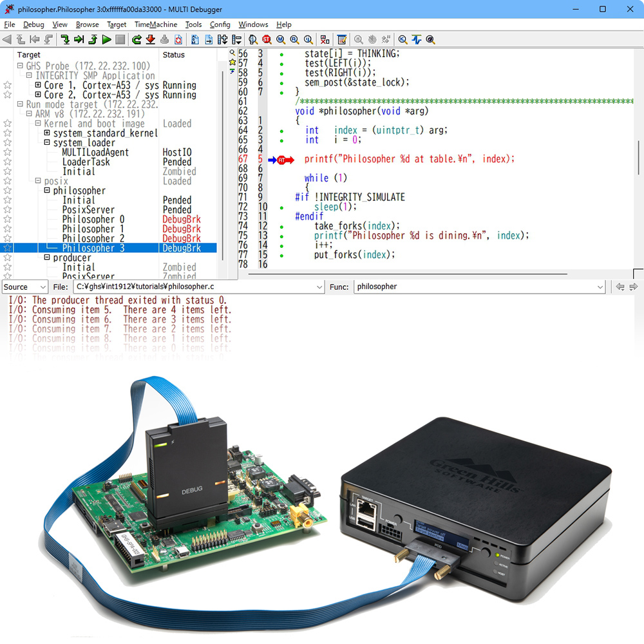This screenshot has width=644, height=644.
Task: Click the small magnifier icon atop source gutter
Action: coord(232,53)
